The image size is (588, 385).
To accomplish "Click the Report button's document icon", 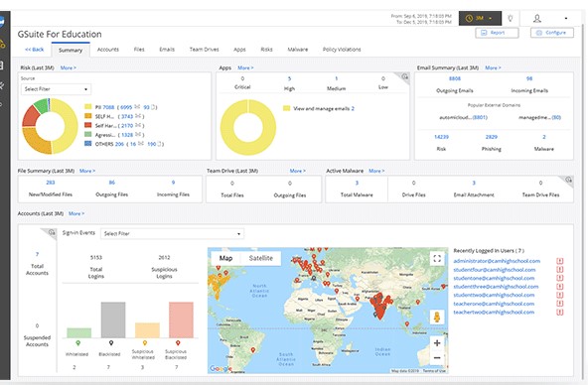I will [x=484, y=33].
